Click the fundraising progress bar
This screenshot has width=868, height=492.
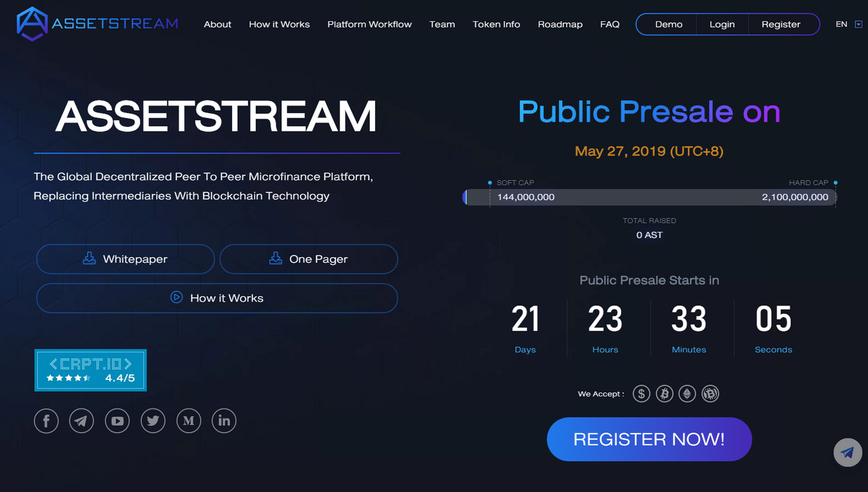point(650,197)
